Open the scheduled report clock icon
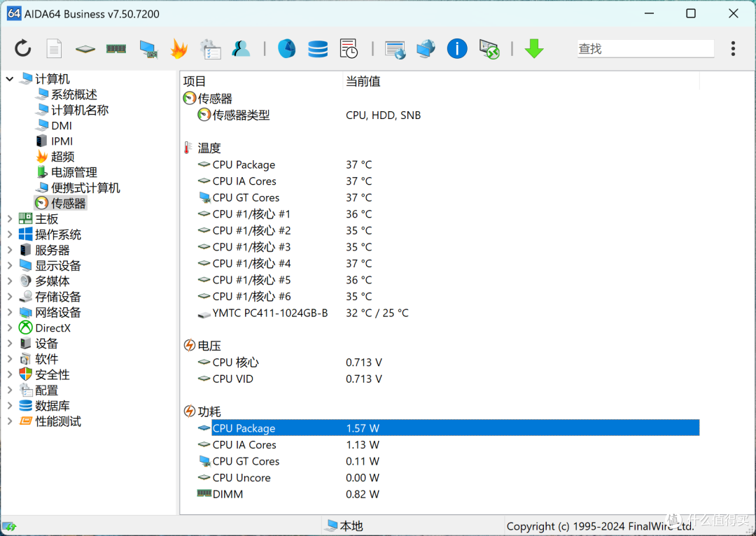 [x=349, y=49]
